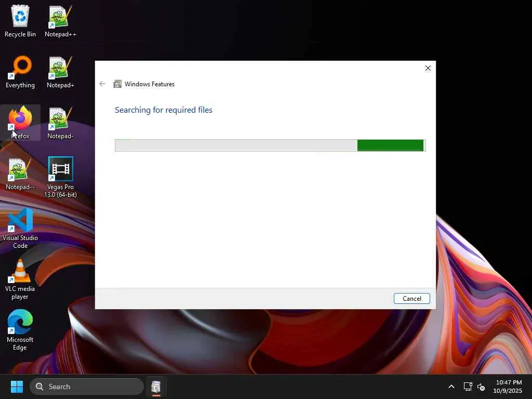This screenshot has width=532, height=399.
Task: Select the Firefox desktop shortcut
Action: [20, 123]
